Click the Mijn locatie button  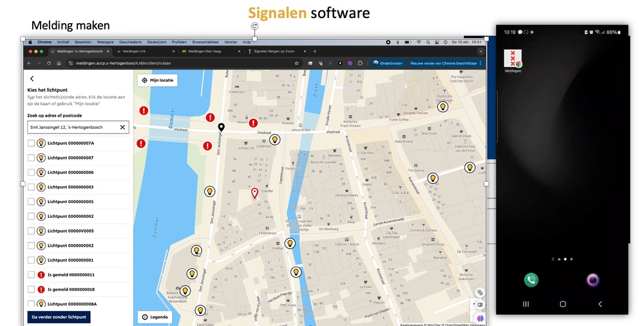coord(158,80)
